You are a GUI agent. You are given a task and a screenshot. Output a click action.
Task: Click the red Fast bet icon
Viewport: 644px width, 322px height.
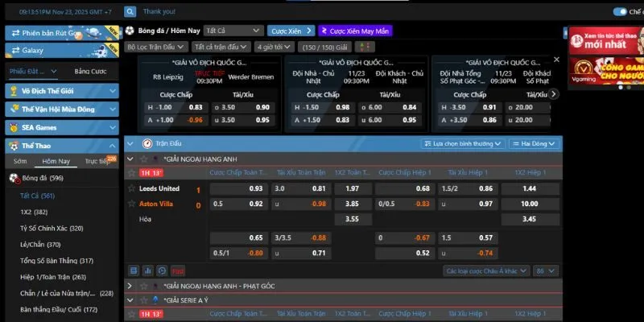(177, 271)
